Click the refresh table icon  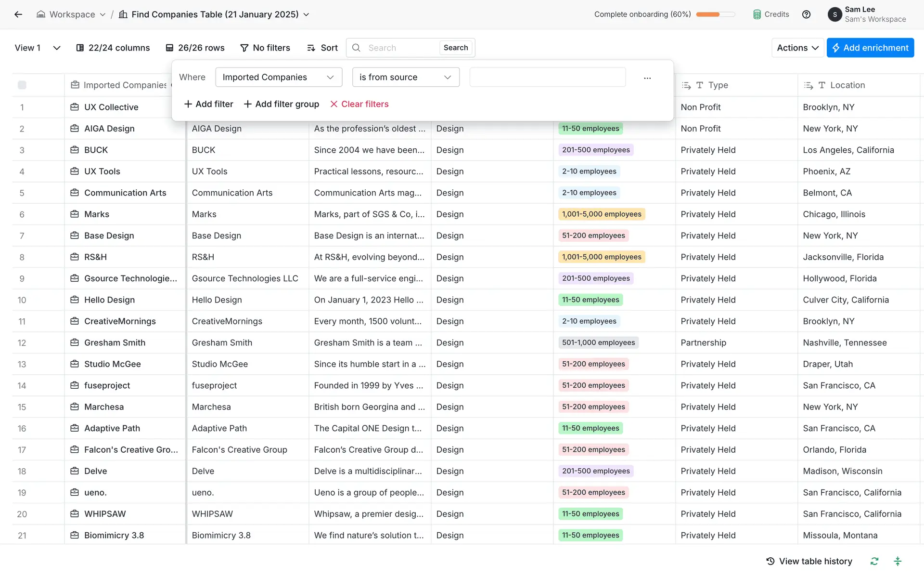874,561
